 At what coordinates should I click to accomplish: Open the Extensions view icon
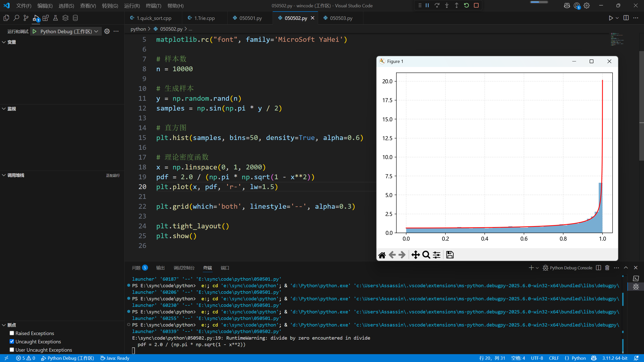(46, 18)
